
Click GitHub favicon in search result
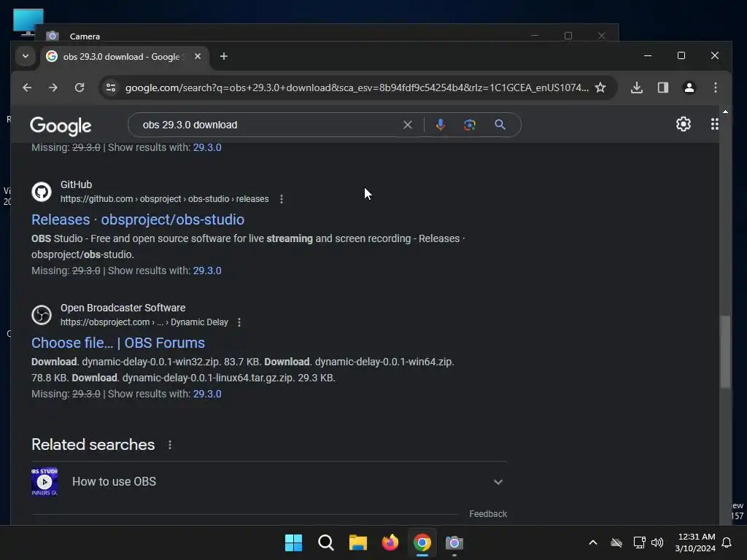42,192
